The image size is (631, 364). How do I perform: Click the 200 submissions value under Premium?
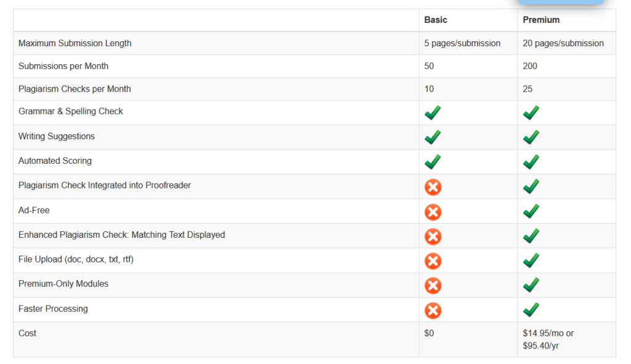[x=530, y=66]
